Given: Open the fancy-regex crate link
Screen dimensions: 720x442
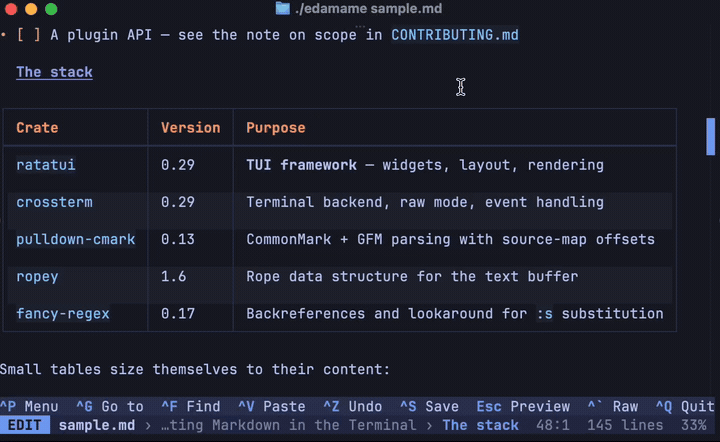Looking at the screenshot, I should point(63,313).
